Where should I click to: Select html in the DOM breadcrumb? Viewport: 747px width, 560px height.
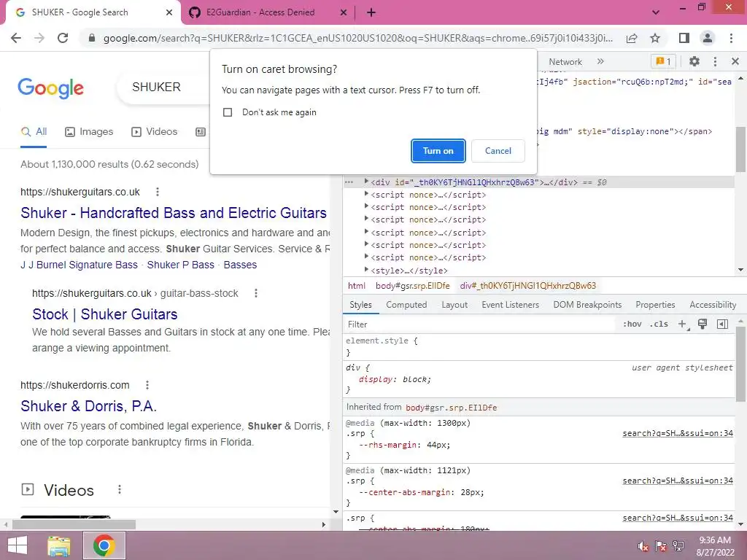pos(356,286)
